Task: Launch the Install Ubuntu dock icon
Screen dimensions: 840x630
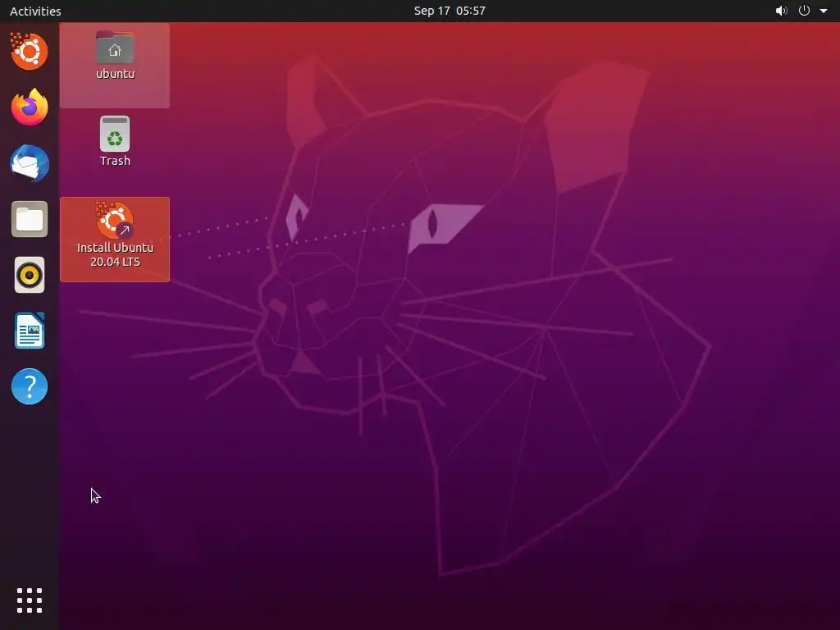Action: point(29,52)
